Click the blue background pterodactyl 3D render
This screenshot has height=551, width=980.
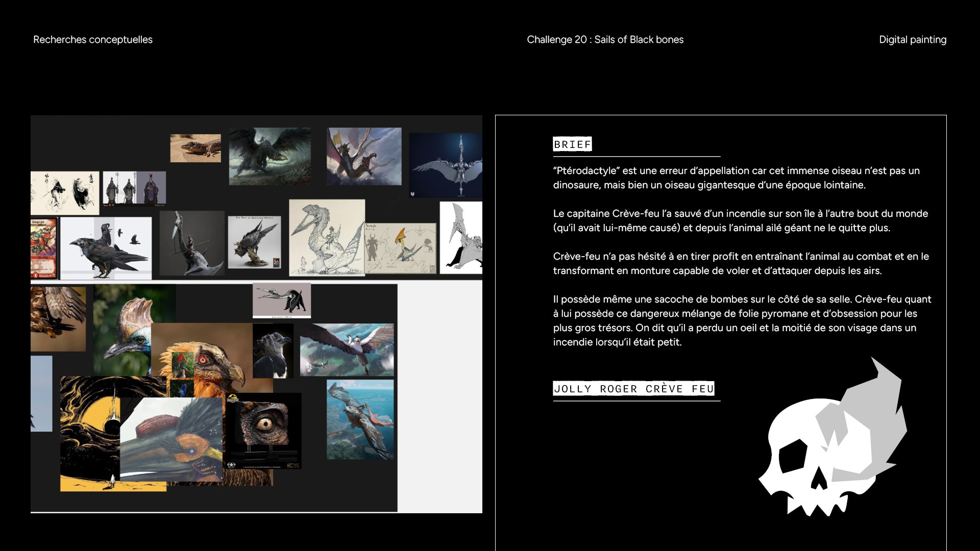point(446,165)
